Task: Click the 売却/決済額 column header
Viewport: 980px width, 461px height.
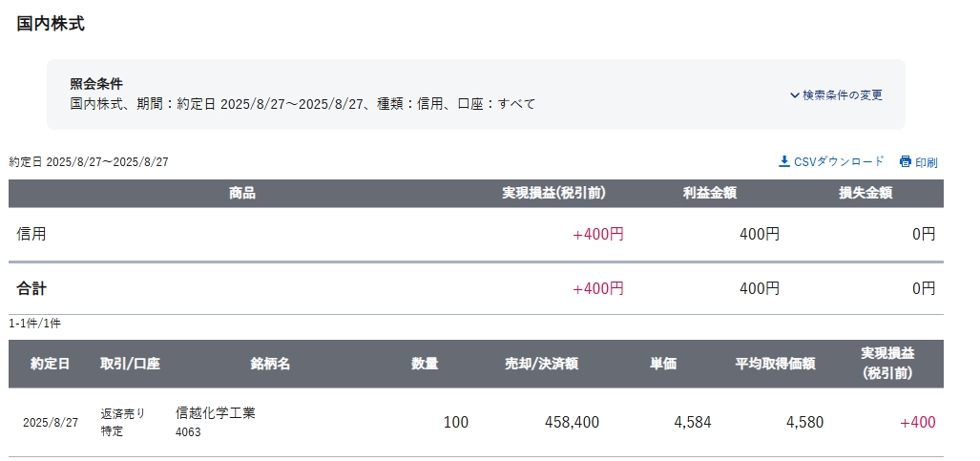Action: pos(541,364)
